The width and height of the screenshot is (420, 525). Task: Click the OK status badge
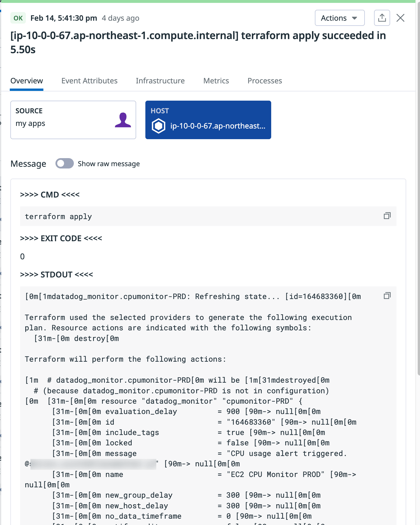(x=18, y=18)
